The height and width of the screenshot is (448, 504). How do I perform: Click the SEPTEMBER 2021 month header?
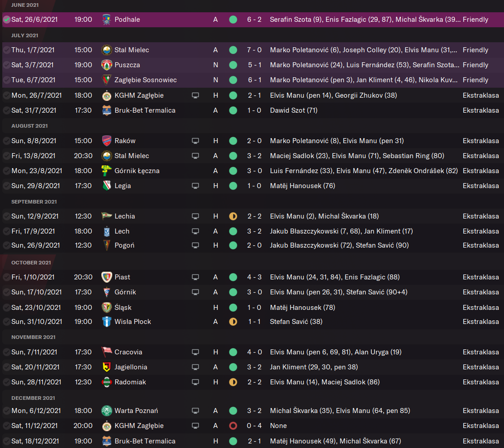pyautogui.click(x=34, y=202)
